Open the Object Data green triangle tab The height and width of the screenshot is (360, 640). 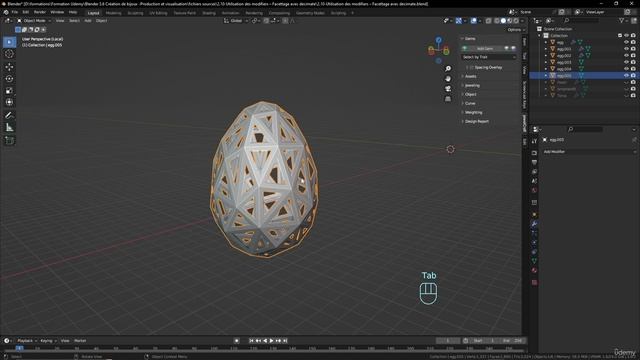pyautogui.click(x=534, y=261)
